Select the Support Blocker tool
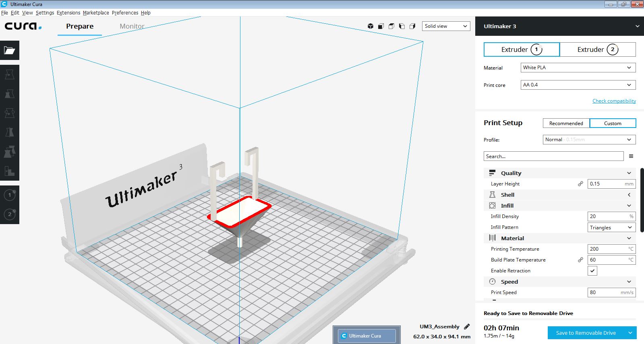This screenshot has height=344, width=644. click(x=10, y=171)
